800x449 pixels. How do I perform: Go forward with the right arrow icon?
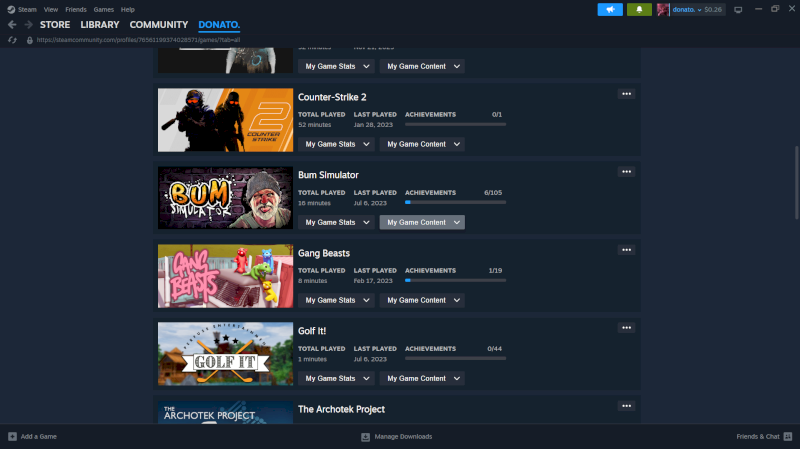(29, 24)
